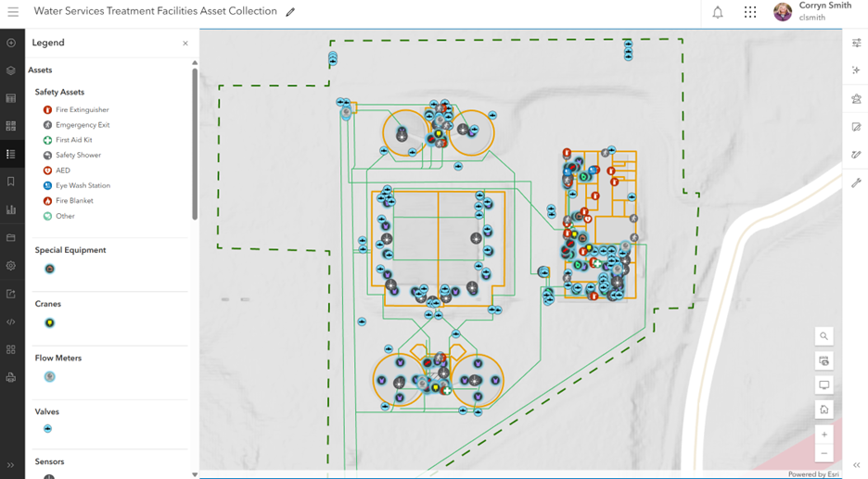Return to default map view home
The height and width of the screenshot is (479, 868).
(823, 410)
